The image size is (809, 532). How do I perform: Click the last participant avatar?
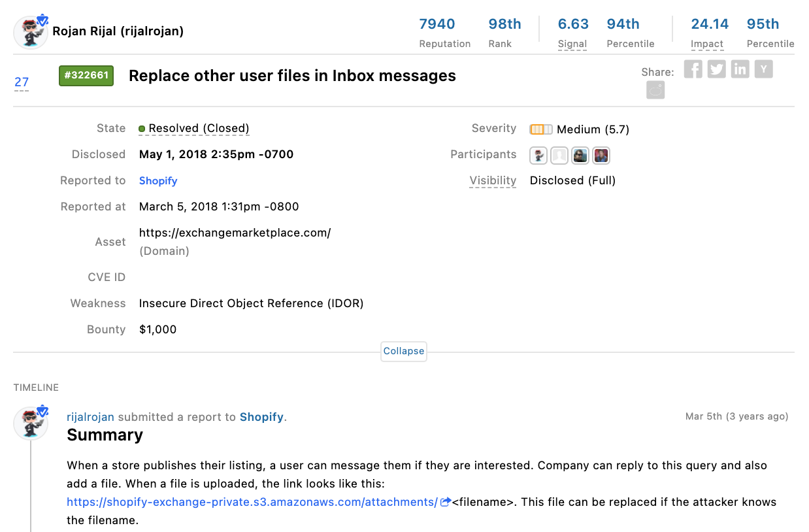601,155
